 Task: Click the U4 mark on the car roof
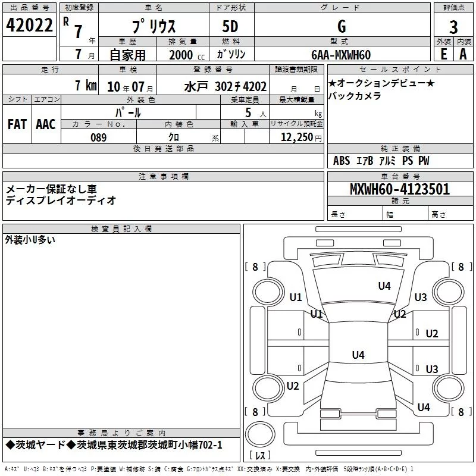pos(358,355)
